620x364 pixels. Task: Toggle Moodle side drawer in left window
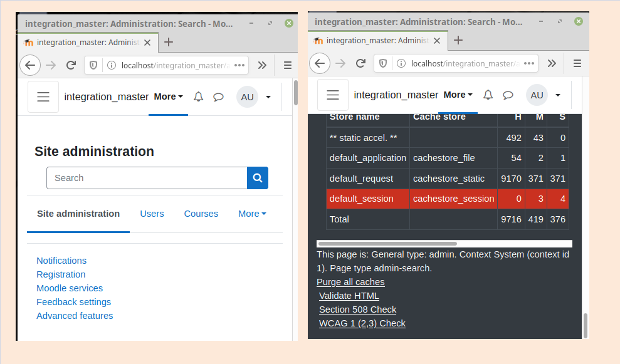[43, 97]
